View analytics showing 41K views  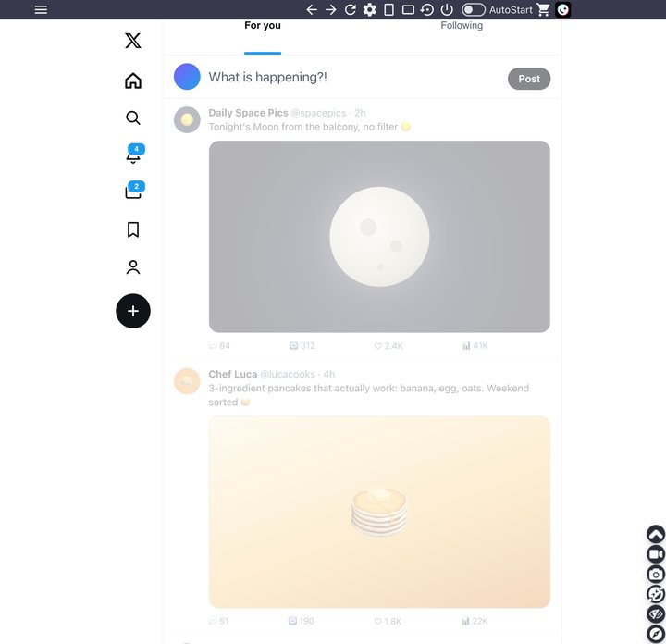tap(475, 345)
